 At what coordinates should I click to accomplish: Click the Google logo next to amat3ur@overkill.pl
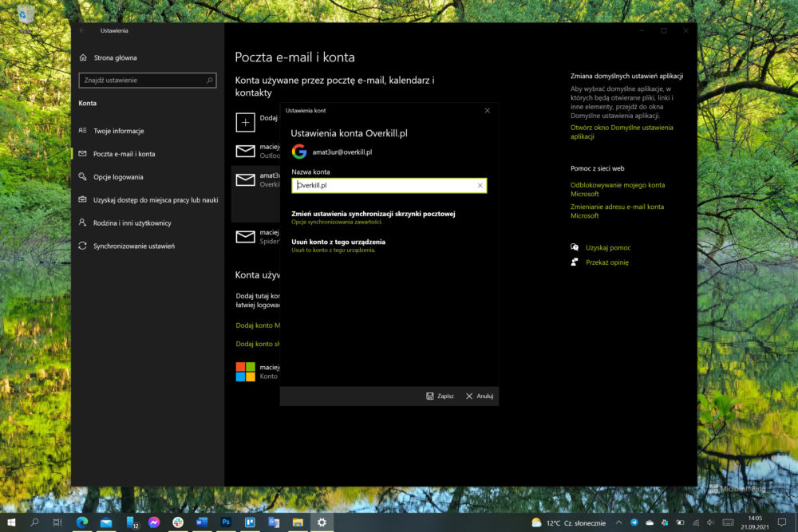299,152
